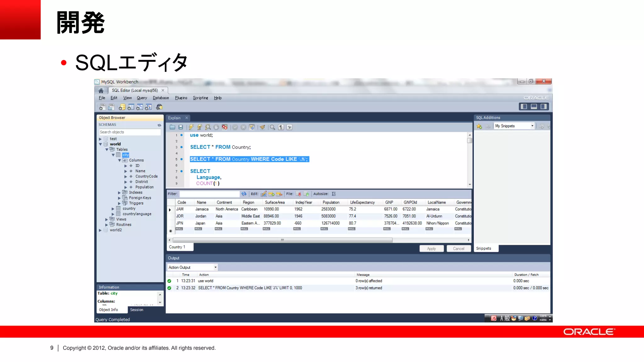Image resolution: width=644 pixels, height=362 pixels.
Task: Open the Database menu
Action: pyautogui.click(x=161, y=98)
